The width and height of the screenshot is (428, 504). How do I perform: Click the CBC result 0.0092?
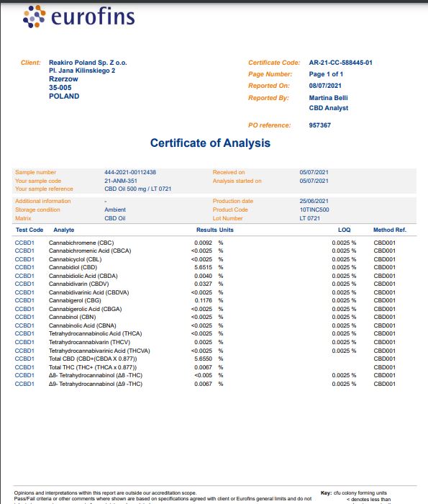click(x=203, y=243)
